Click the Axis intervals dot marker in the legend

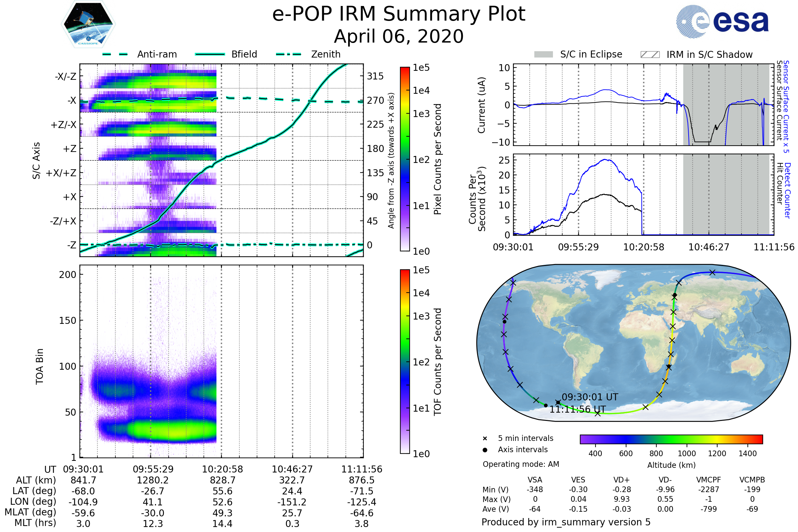pyautogui.click(x=485, y=450)
